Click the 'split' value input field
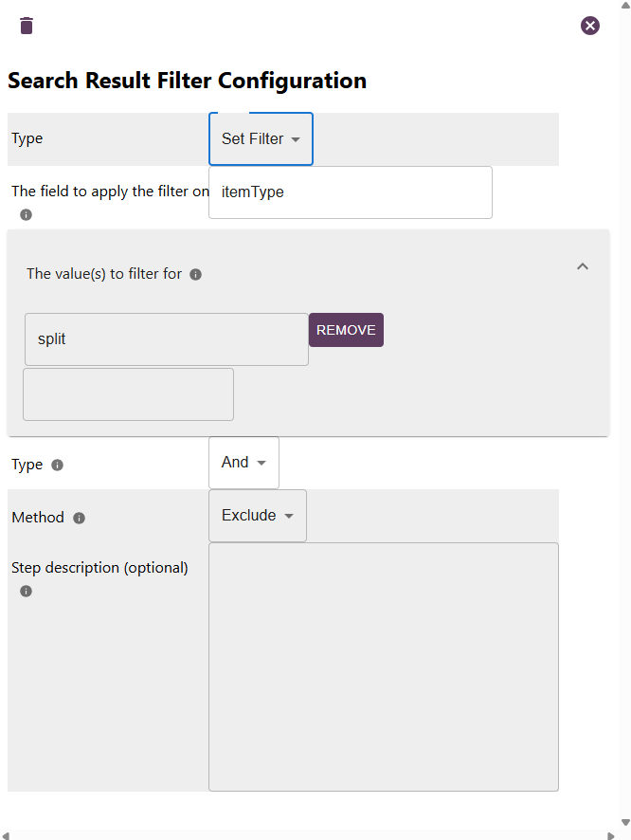 click(x=167, y=339)
